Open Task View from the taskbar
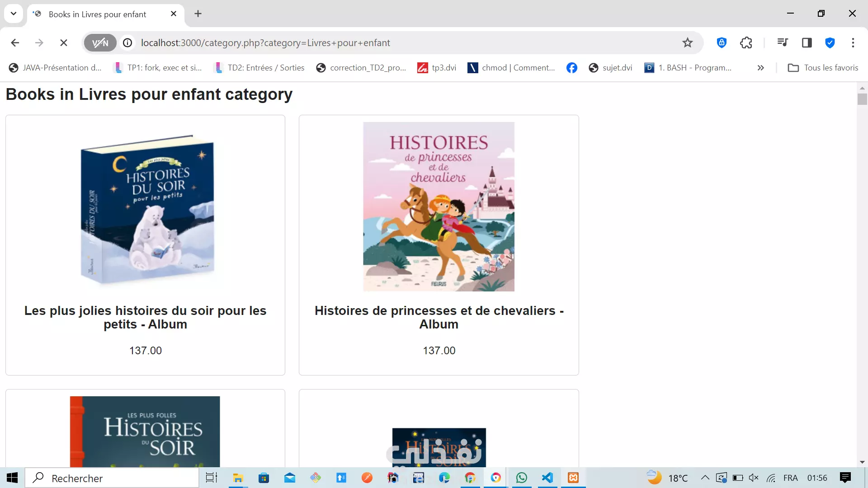Image resolution: width=868 pixels, height=488 pixels. [212, 478]
